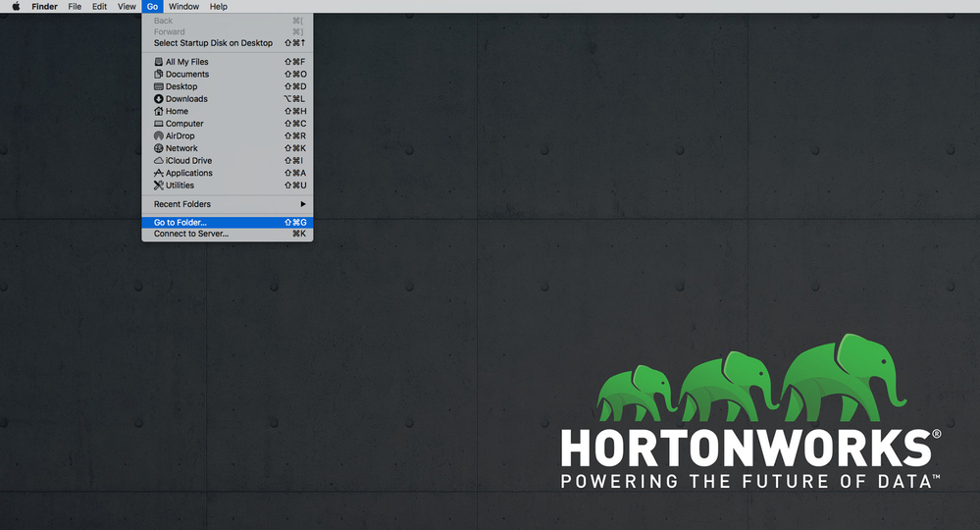This screenshot has width=980, height=530.
Task: Open the File menu in menu bar
Action: (75, 6)
